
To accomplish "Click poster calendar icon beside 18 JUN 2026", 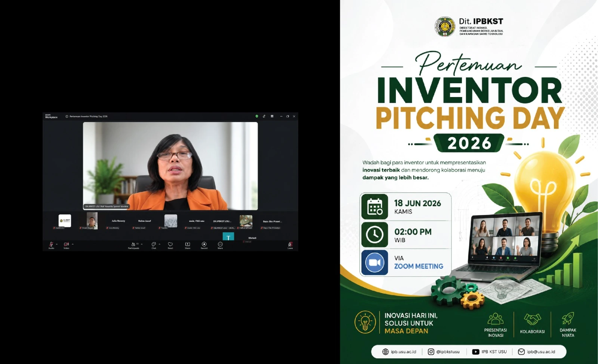I will click(375, 206).
